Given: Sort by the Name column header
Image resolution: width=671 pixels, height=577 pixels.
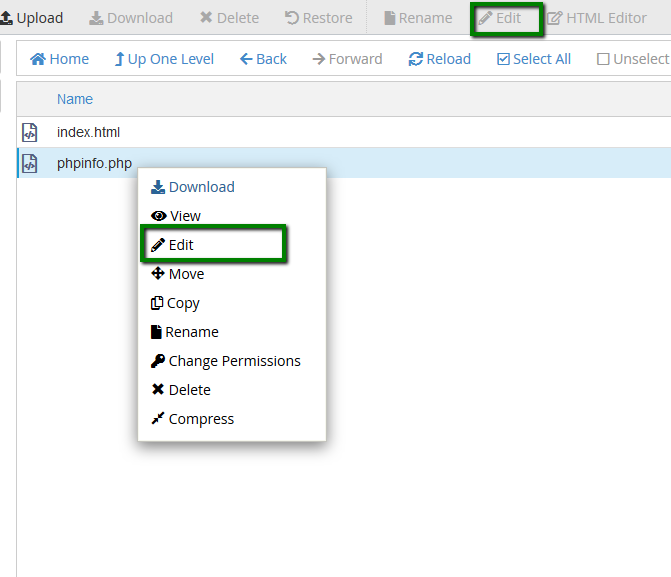Looking at the screenshot, I should point(75,99).
